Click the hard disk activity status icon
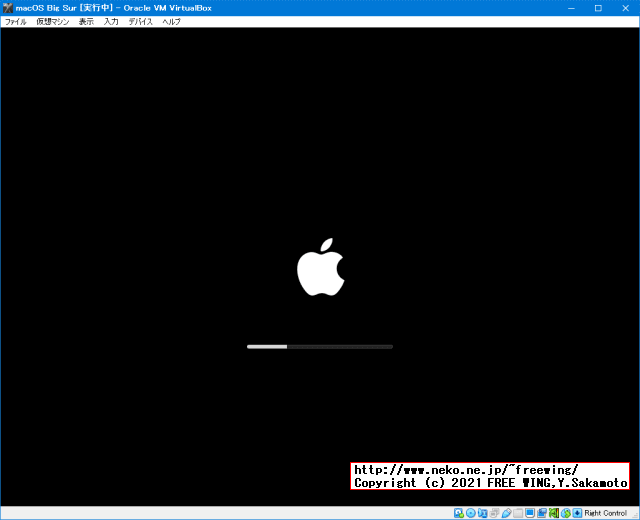 tap(459, 513)
